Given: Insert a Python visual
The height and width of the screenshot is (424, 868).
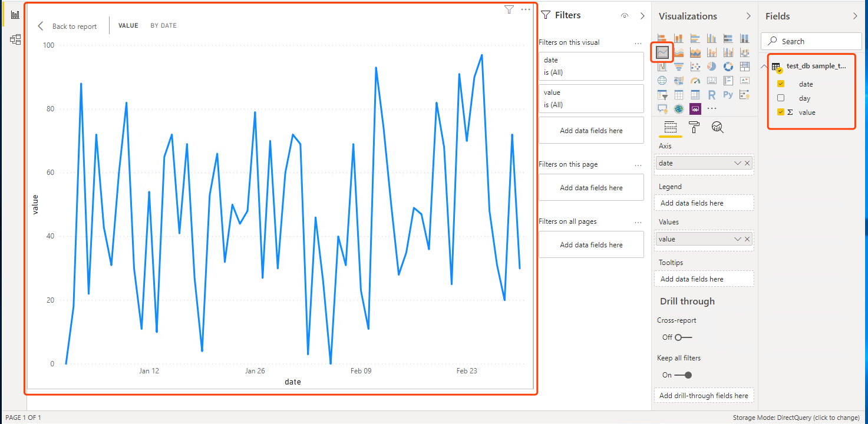Looking at the screenshot, I should click(x=728, y=94).
